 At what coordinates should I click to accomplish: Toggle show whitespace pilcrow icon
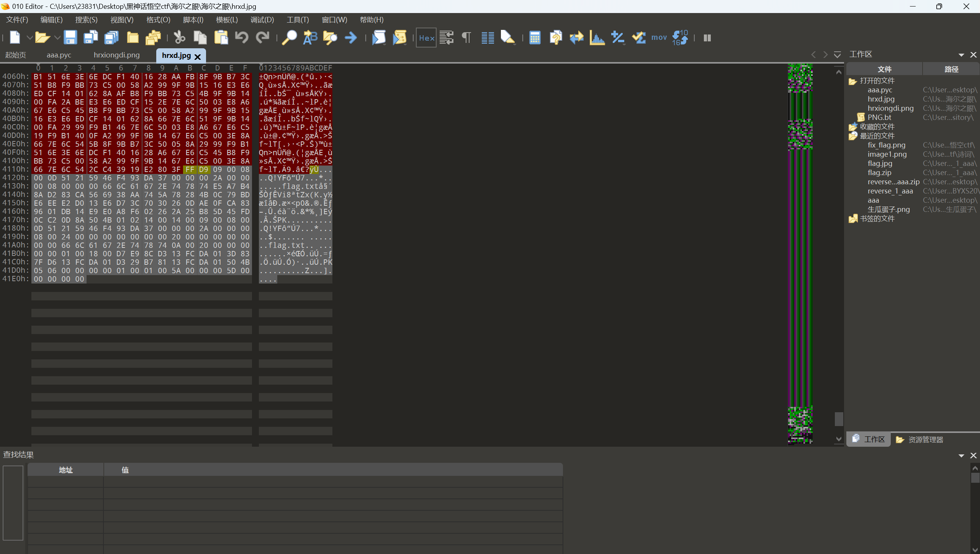coord(466,38)
